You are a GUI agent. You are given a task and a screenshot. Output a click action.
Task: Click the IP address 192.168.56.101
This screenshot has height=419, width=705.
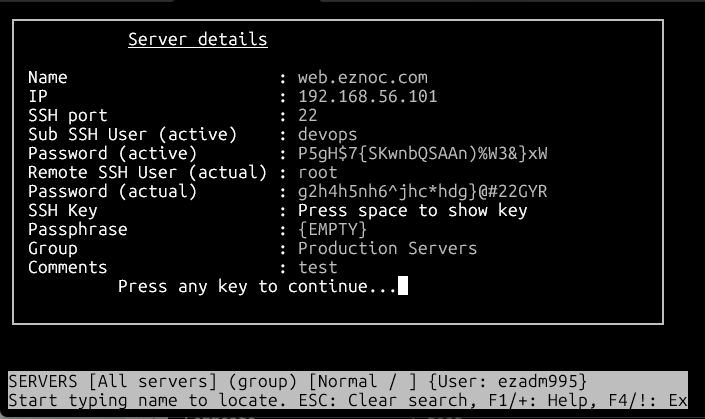pos(367,97)
